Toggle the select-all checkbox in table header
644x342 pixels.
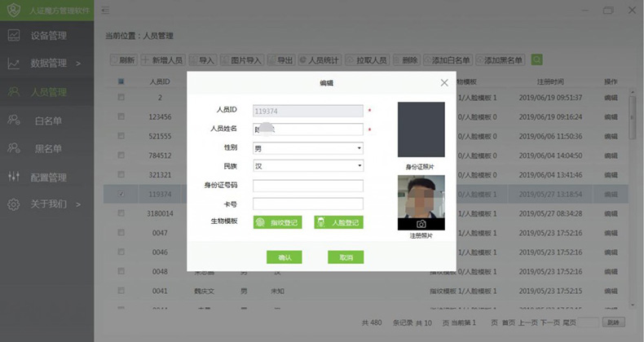tap(121, 81)
